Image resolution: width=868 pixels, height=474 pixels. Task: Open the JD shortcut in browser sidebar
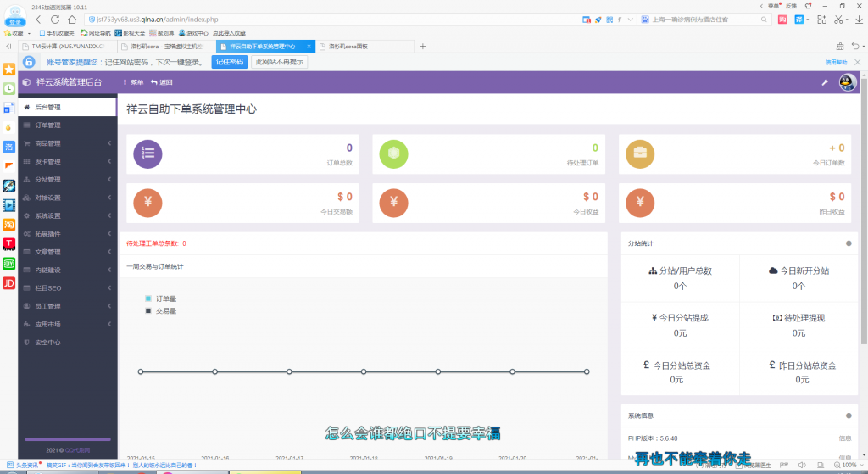(9, 283)
